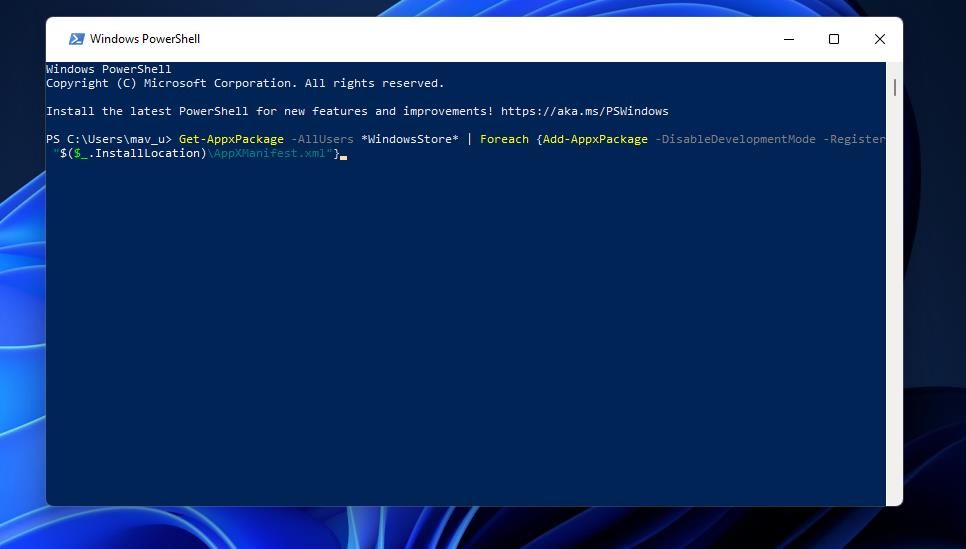Click the *WindowsStore* argument text
The height and width of the screenshot is (549, 966).
[410, 139]
